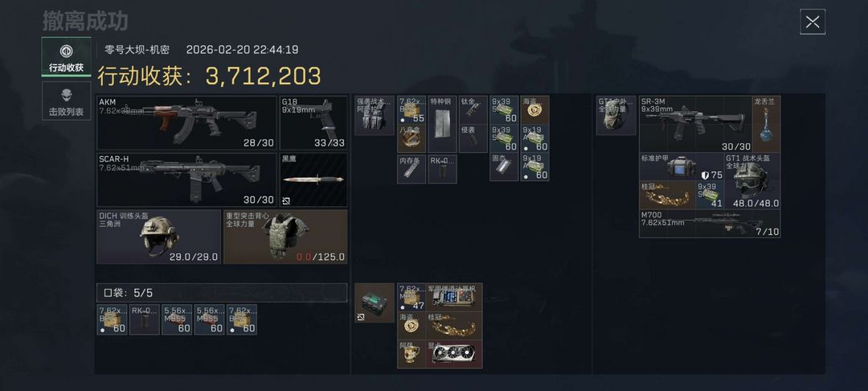Open the M700 sniper rifle card
The image size is (868, 391).
click(710, 223)
